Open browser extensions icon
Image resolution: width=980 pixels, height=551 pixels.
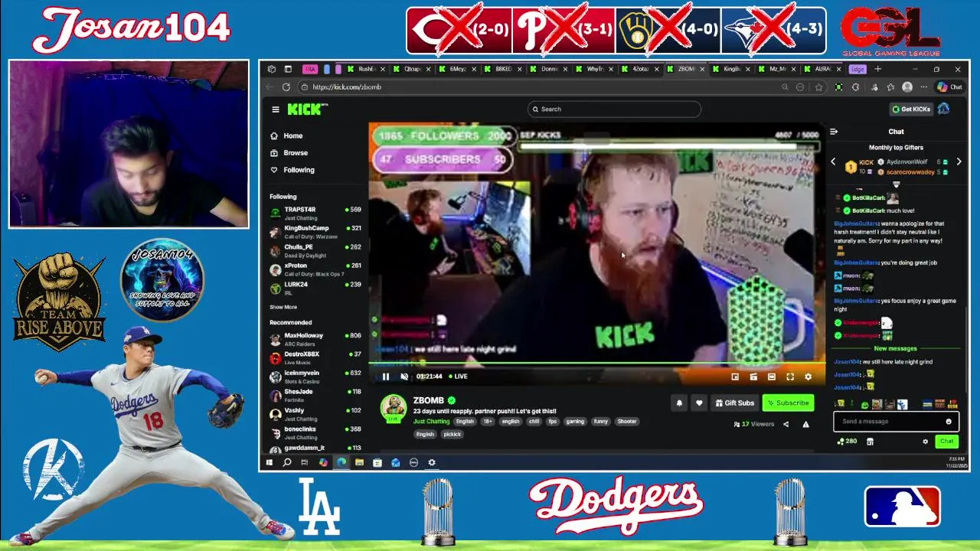click(x=856, y=87)
